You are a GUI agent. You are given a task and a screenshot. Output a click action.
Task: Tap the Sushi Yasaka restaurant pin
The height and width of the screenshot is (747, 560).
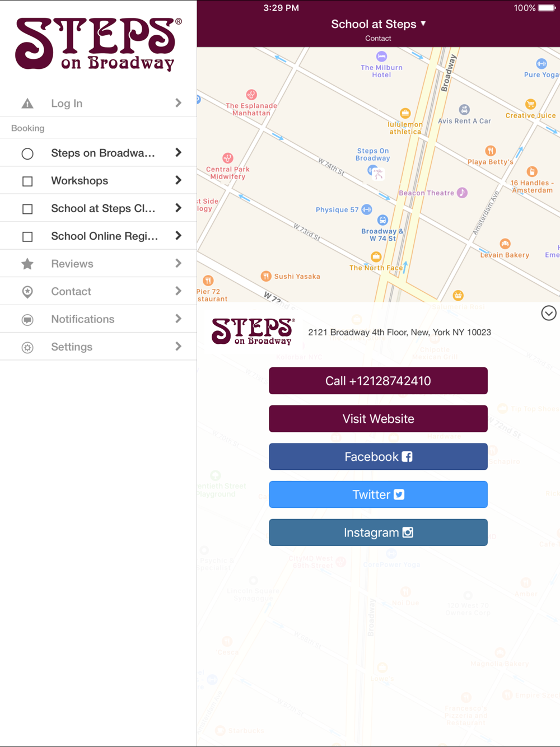[x=266, y=276]
